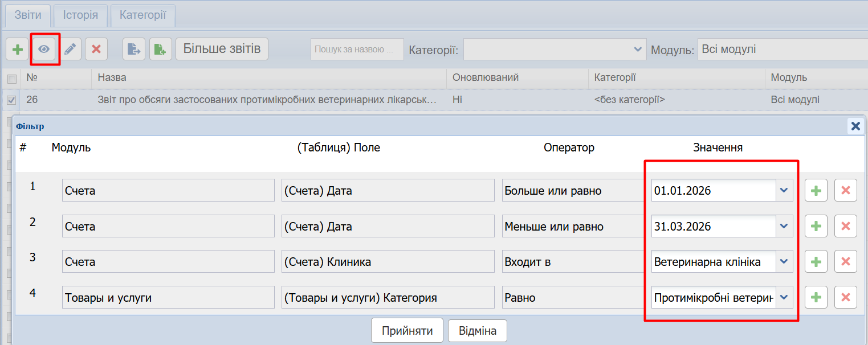
Task: Click the export report file icon
Action: tap(134, 50)
